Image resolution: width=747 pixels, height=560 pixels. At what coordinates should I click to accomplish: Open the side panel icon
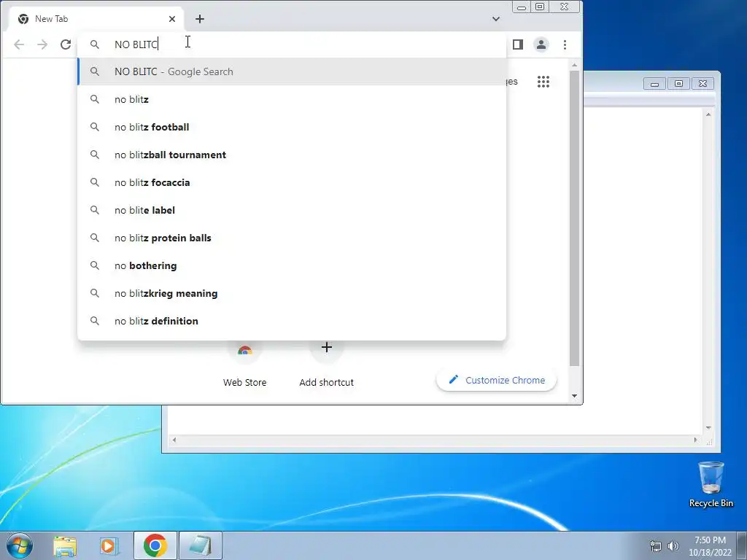click(518, 44)
